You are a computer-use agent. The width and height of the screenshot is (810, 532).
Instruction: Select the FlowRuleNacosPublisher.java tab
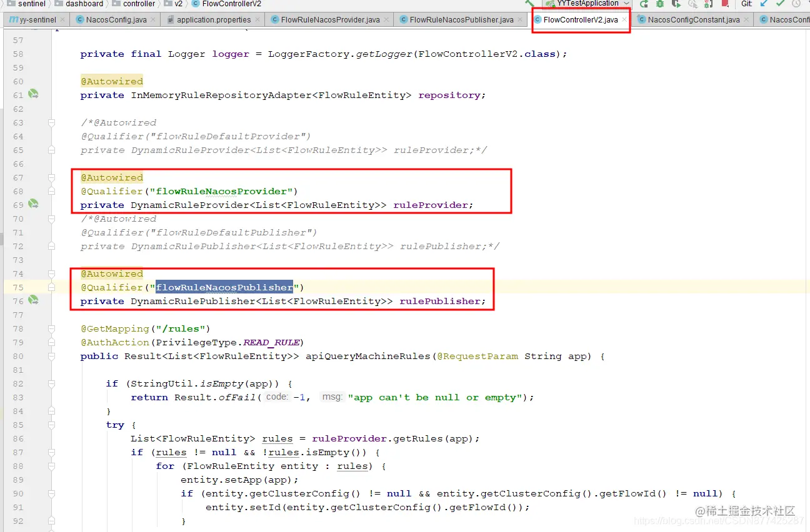pos(461,19)
